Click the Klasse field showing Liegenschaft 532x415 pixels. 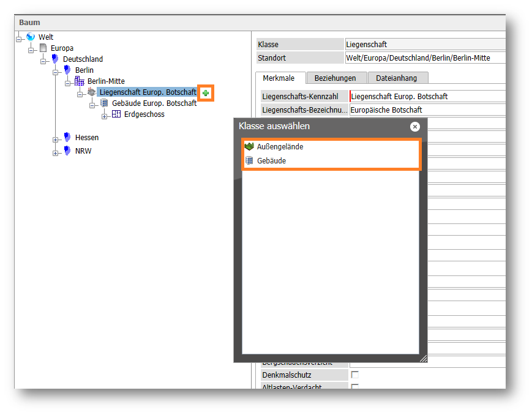coord(425,45)
